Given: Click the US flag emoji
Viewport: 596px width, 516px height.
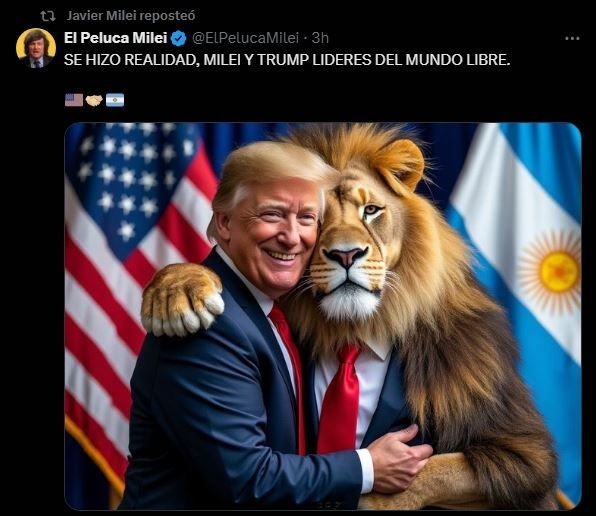Looking at the screenshot, I should pos(74,100).
